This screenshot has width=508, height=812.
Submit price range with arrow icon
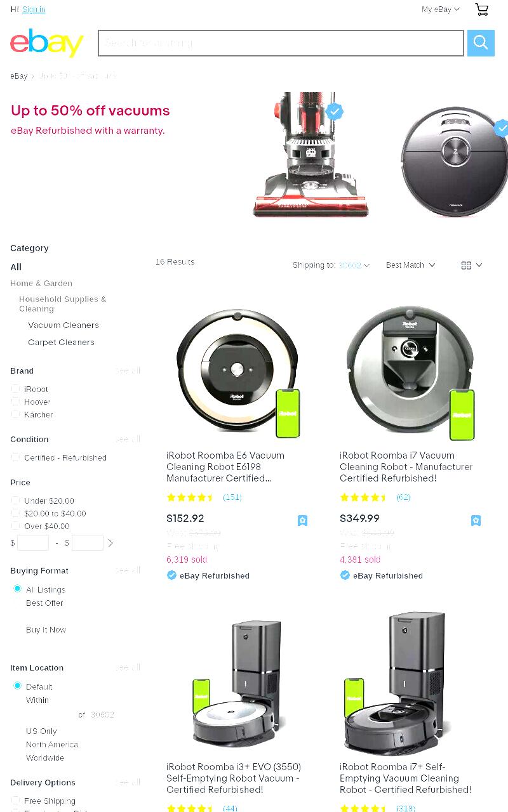click(x=110, y=543)
